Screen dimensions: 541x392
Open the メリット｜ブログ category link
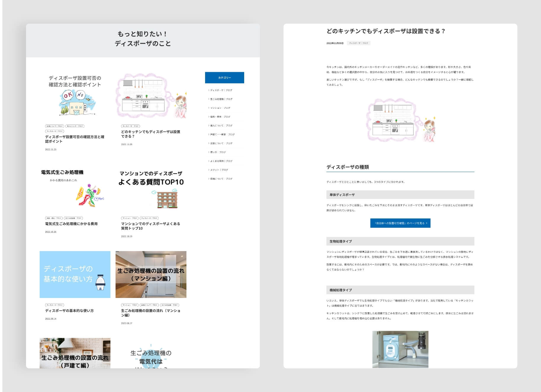pos(219,170)
